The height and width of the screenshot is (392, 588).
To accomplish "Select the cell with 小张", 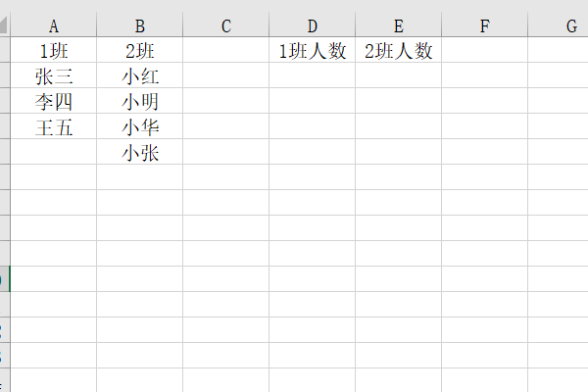I will 139,153.
